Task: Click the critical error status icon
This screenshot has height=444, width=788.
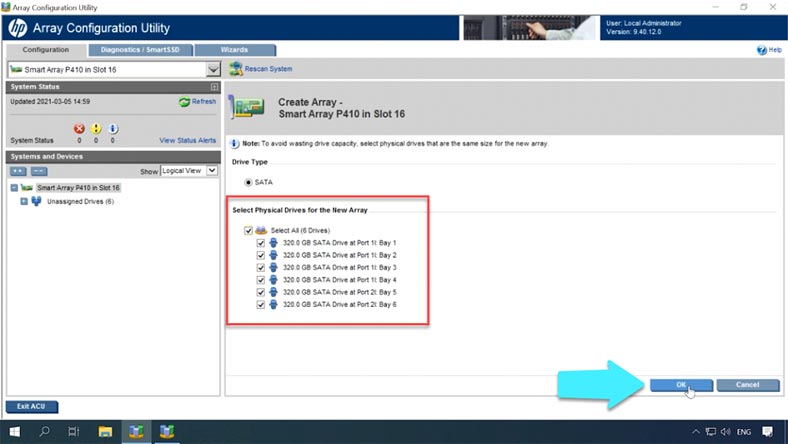Action: point(79,129)
